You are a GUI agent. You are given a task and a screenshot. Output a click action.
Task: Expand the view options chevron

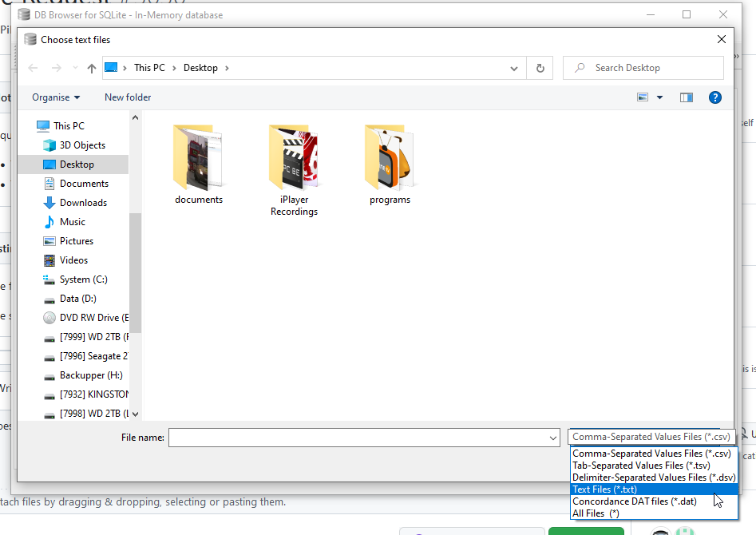[x=659, y=97]
